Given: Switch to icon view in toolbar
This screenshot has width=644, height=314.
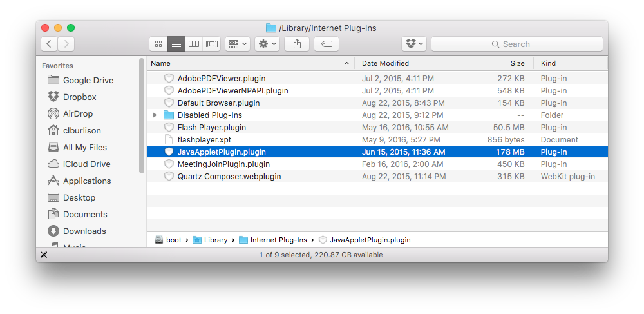Looking at the screenshot, I should (x=158, y=44).
